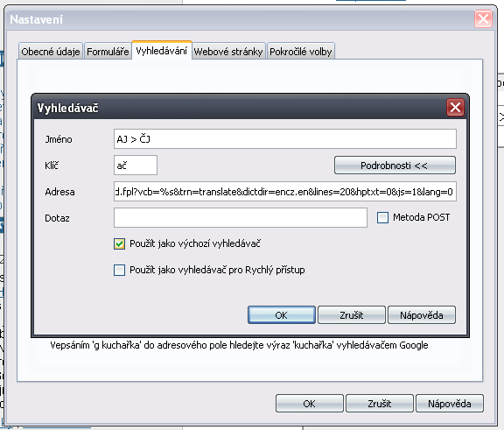
Task: Click OK at the bottom of Nastavení
Action: [x=309, y=404]
